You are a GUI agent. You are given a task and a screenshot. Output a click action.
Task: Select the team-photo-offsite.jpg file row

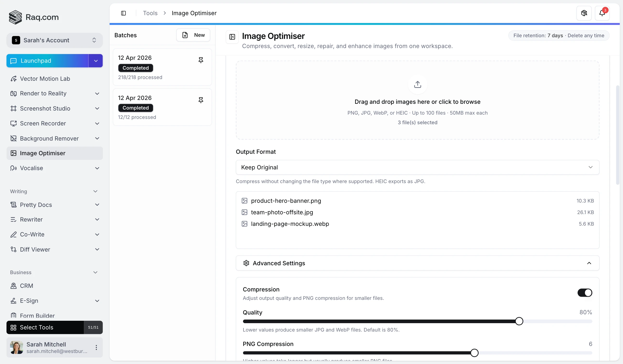(282, 212)
